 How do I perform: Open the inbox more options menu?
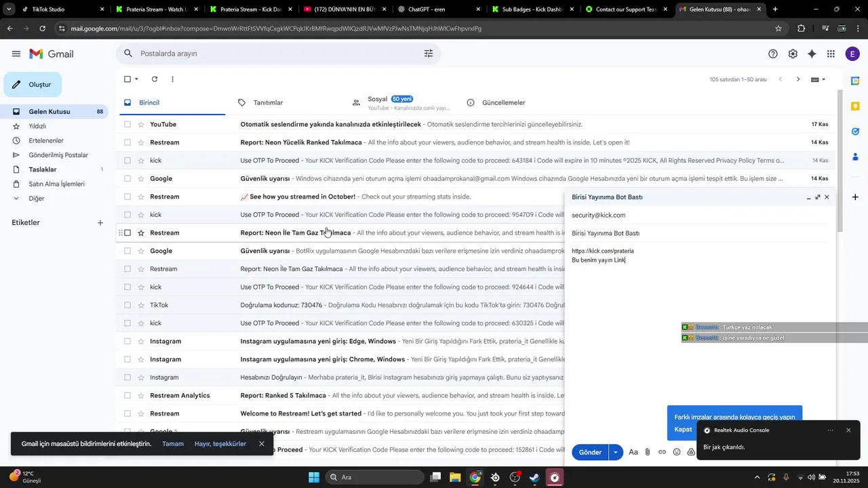[172, 79]
